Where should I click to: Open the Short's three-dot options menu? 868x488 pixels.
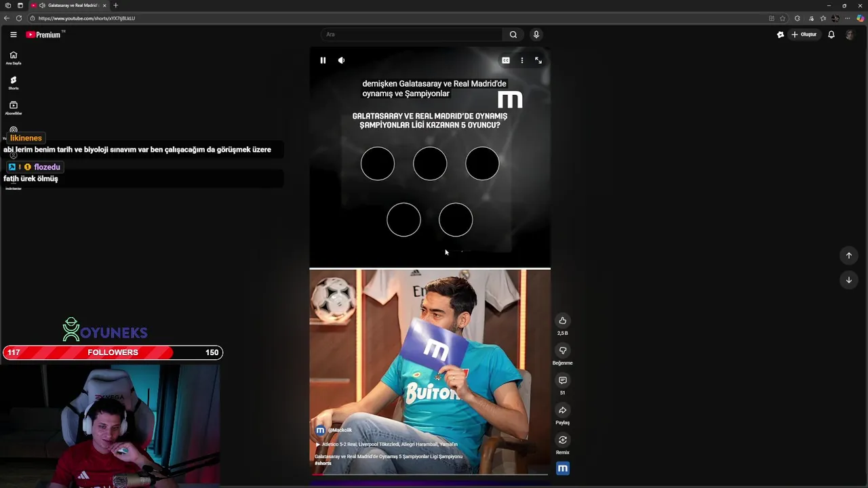521,60
